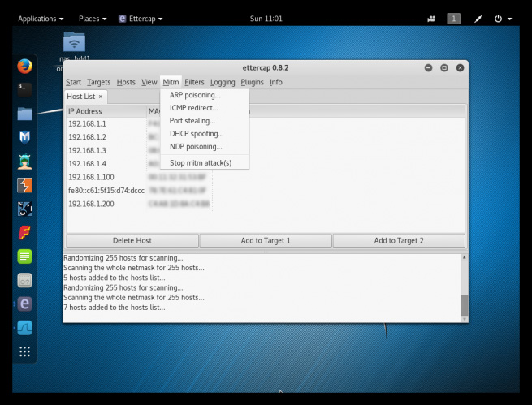Close the ettercap window
The image size is (532, 405).
click(x=460, y=68)
